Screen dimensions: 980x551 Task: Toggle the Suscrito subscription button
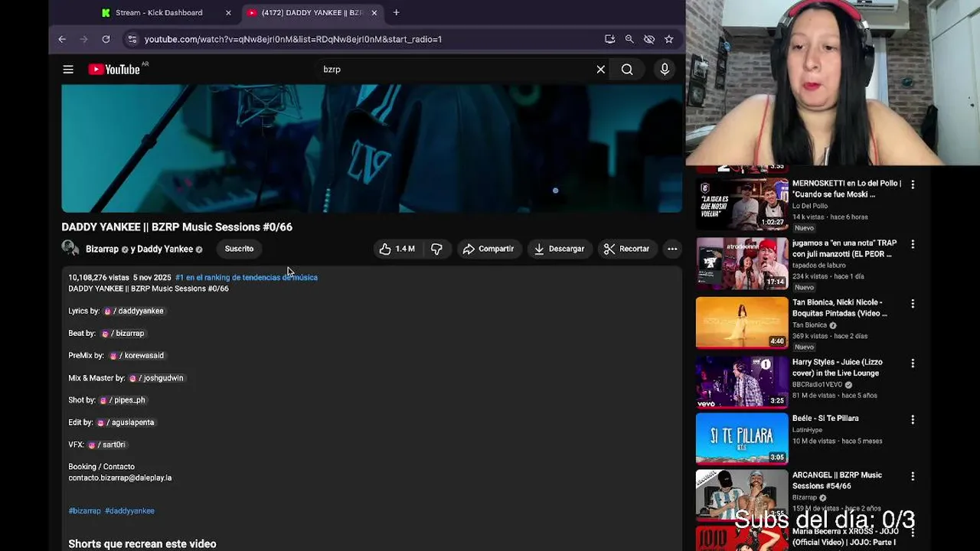click(239, 249)
